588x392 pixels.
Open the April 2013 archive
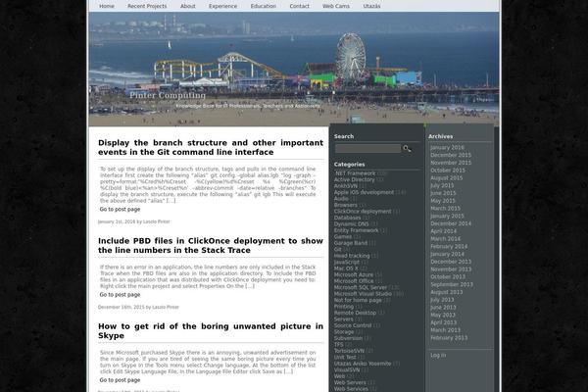click(x=444, y=322)
